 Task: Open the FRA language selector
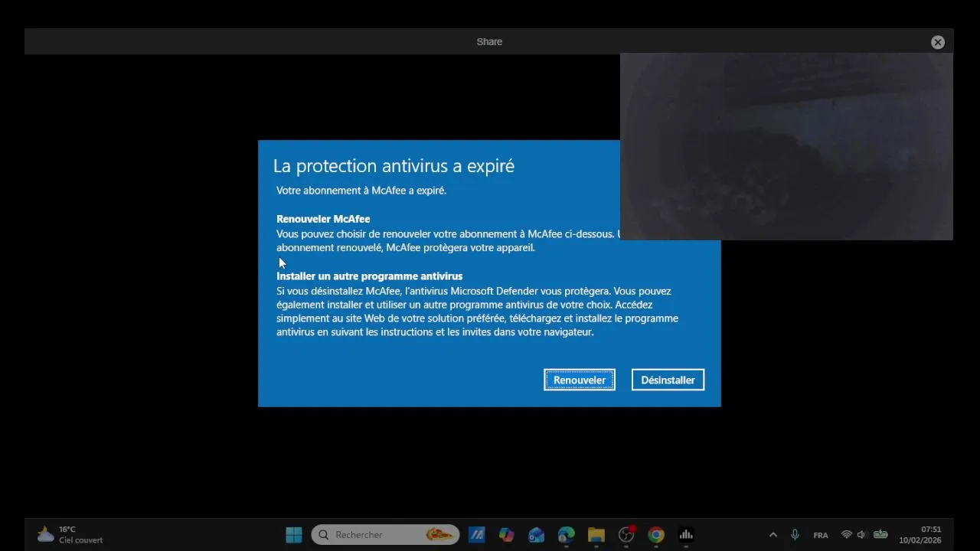click(821, 535)
